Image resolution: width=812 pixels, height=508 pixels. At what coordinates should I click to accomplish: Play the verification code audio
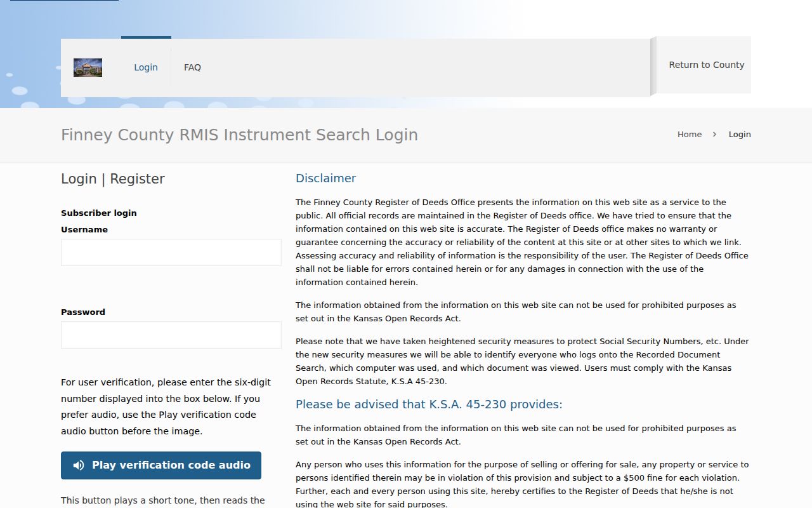click(x=161, y=465)
